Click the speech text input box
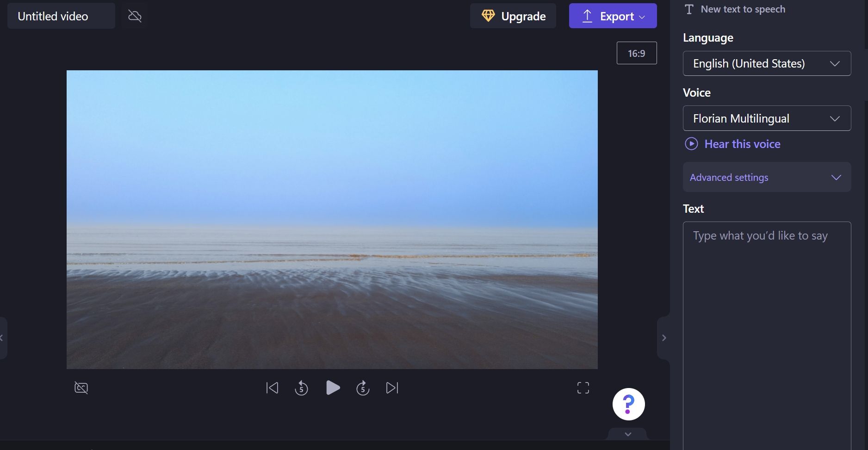 point(766,277)
